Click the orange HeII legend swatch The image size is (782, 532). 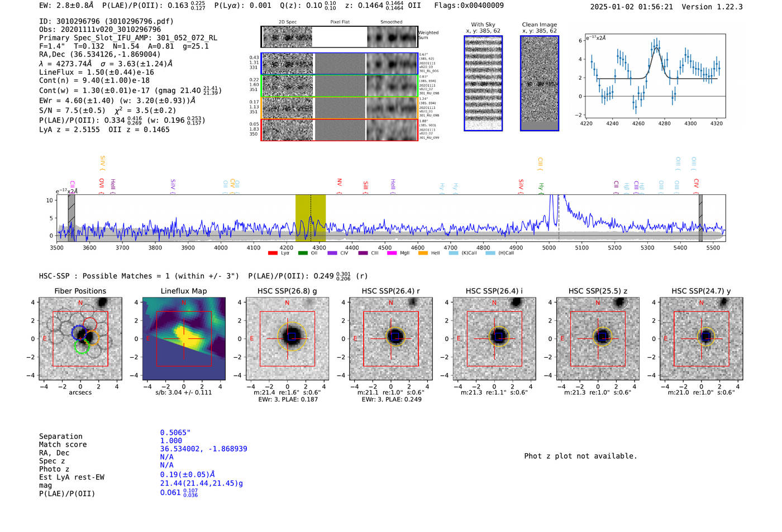point(423,253)
